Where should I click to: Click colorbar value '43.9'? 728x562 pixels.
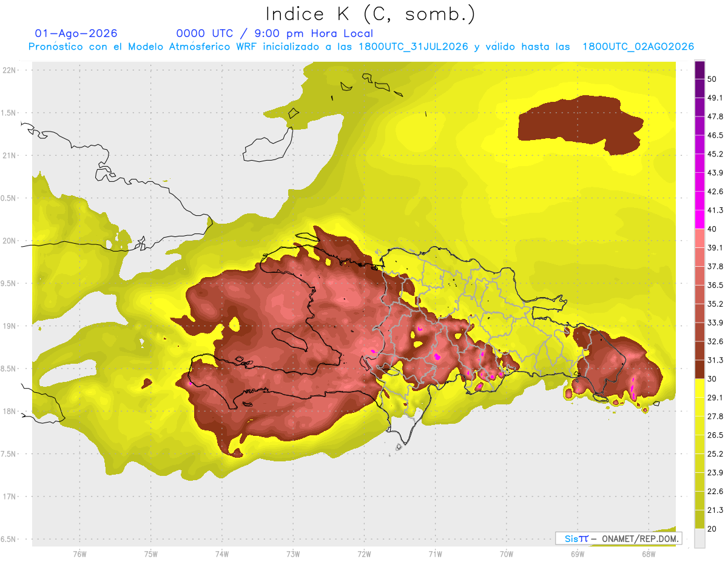[x=715, y=173]
